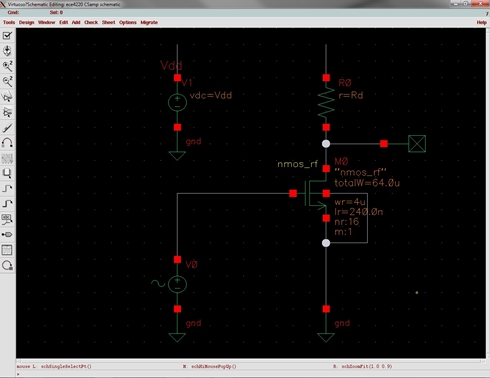Image resolution: width=490 pixels, height=378 pixels.
Task: Click the 'R0' instance name label
Action: (345, 83)
